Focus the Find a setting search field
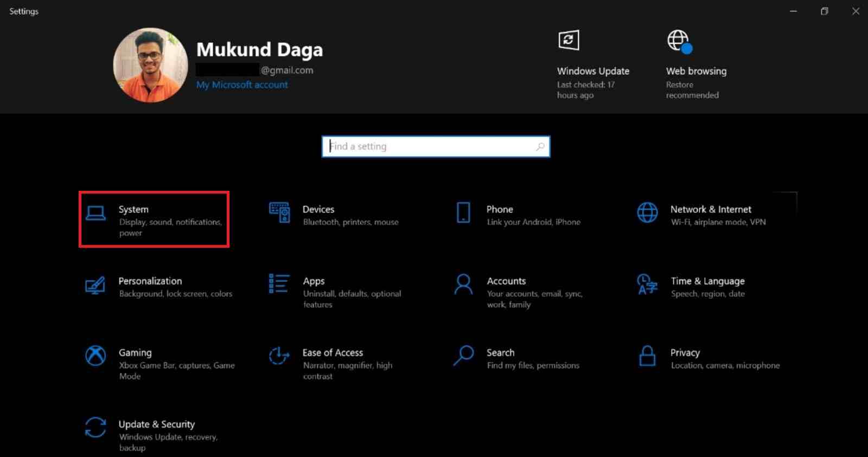Image resolution: width=868 pixels, height=457 pixels. click(436, 146)
